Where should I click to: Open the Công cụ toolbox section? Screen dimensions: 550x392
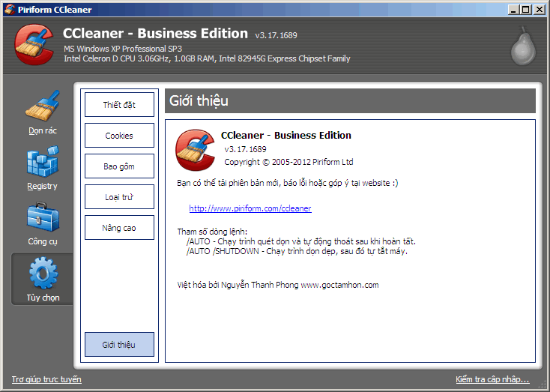click(x=43, y=223)
